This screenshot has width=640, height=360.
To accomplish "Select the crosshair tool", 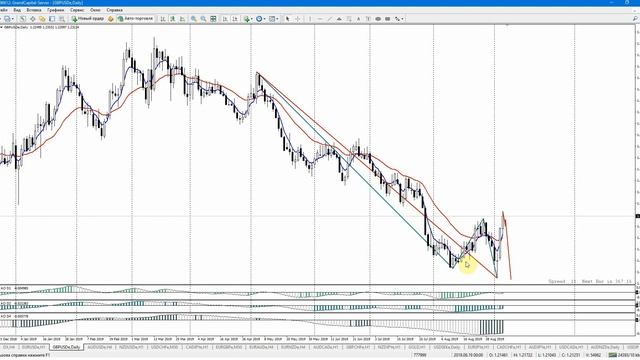I will (298, 19).
